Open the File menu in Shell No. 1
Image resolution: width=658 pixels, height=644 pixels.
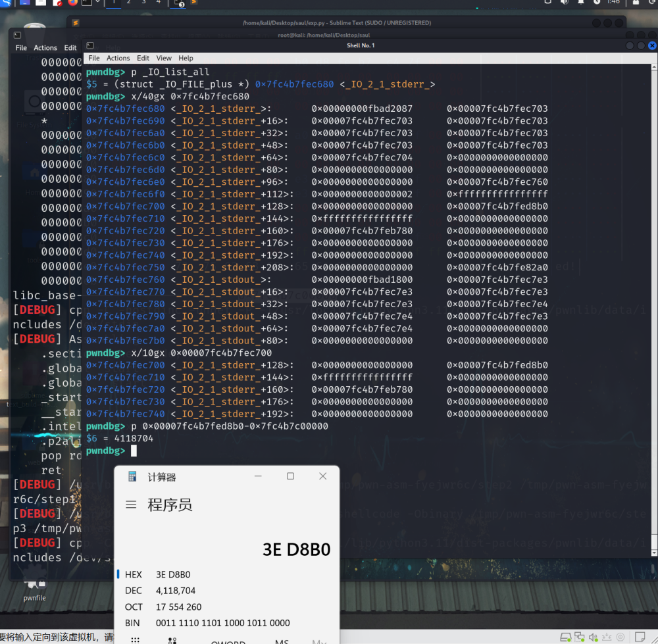(94, 59)
